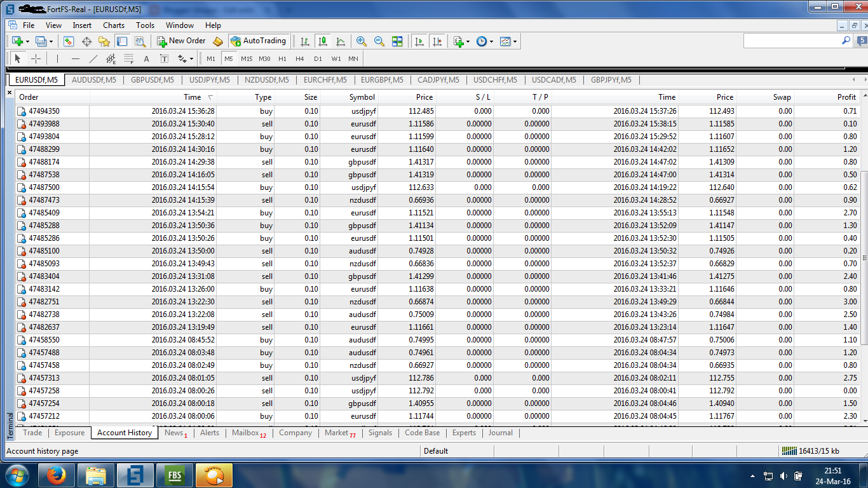Select the text tool marked A
The width and height of the screenshot is (868, 488).
[146, 58]
